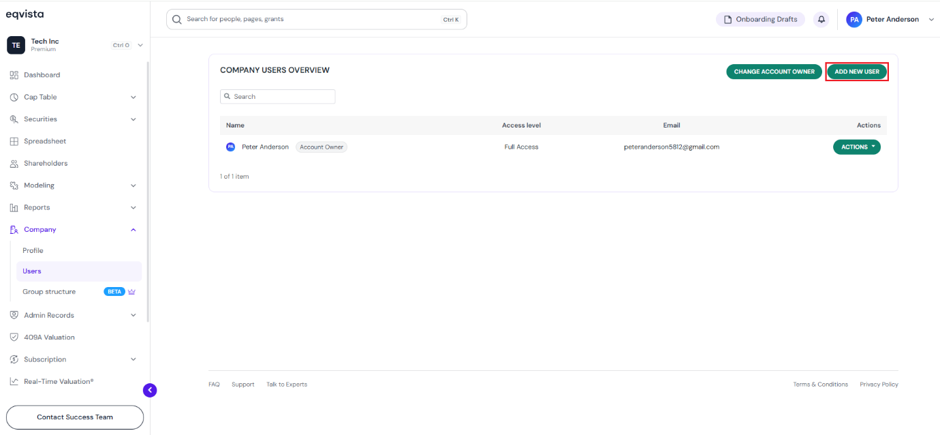Click the Company sidebar icon
This screenshot has width=940, height=435.
point(14,229)
